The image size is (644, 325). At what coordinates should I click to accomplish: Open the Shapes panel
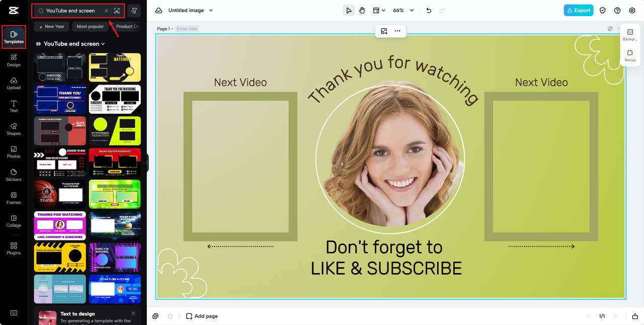(x=14, y=129)
